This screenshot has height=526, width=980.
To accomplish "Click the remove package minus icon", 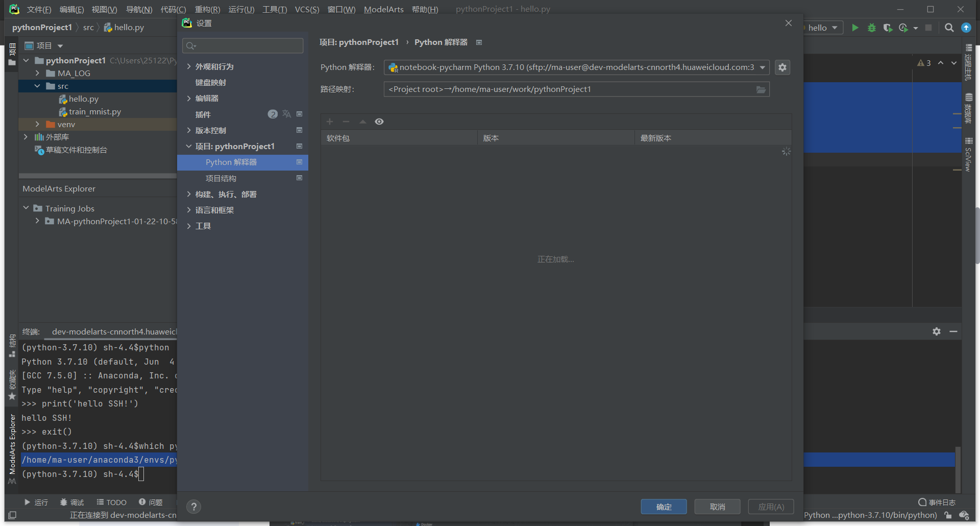I will tap(346, 122).
